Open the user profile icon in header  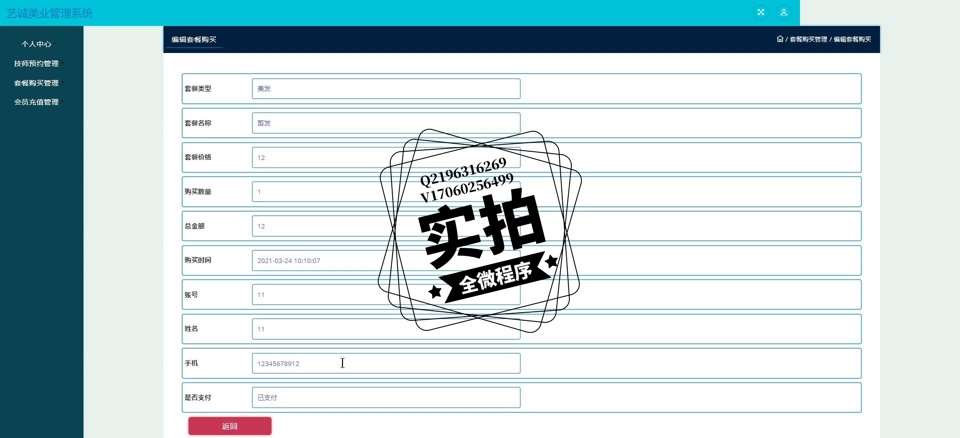point(784,13)
